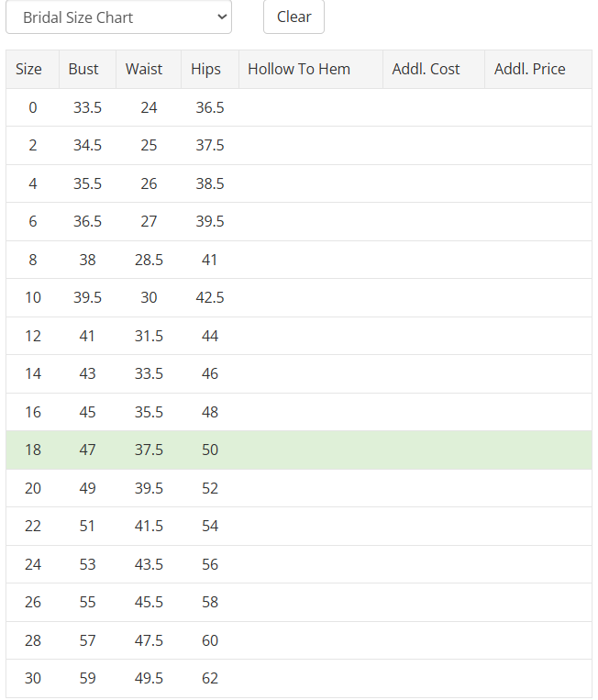Viewport: 598px width, 700px height.
Task: Select the size 22 row
Action: [x=33, y=526]
